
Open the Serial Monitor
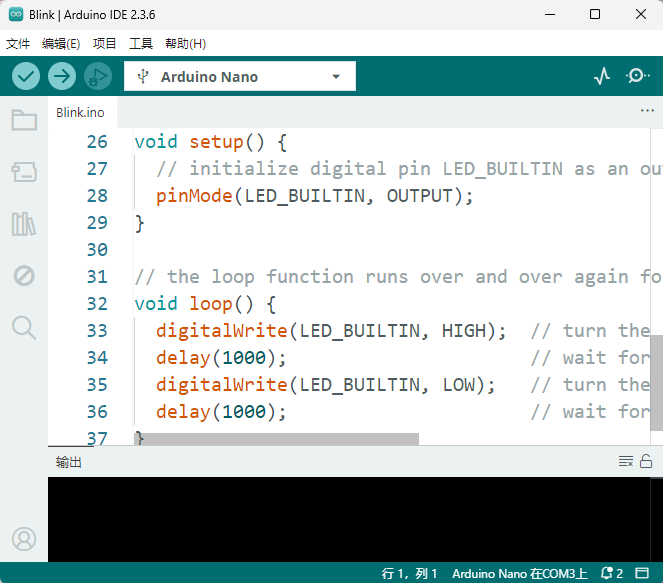[637, 76]
